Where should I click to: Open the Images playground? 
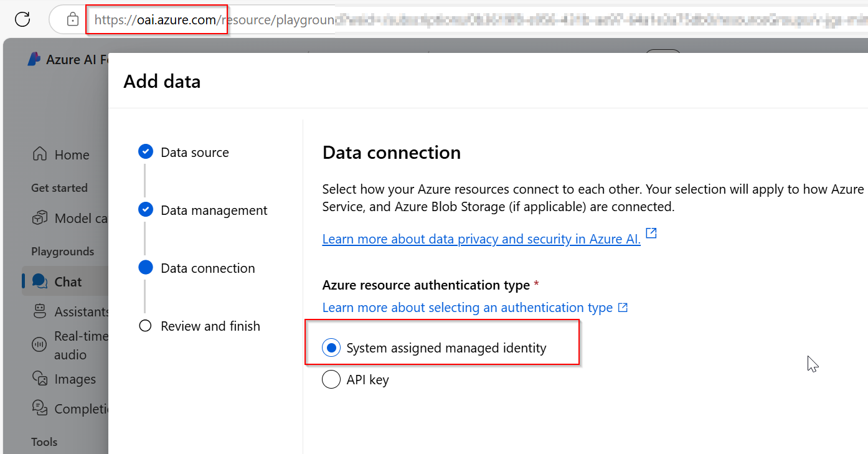(x=65, y=379)
